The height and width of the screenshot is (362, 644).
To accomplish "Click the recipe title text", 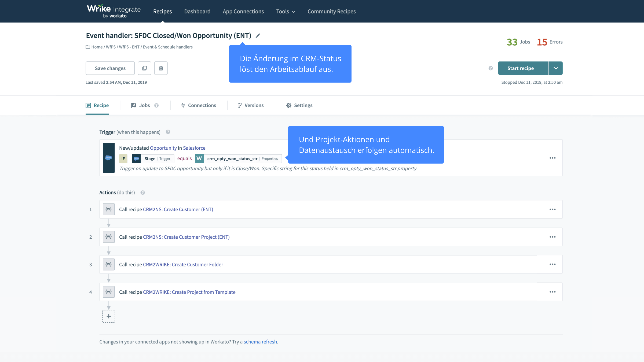I will (x=169, y=35).
